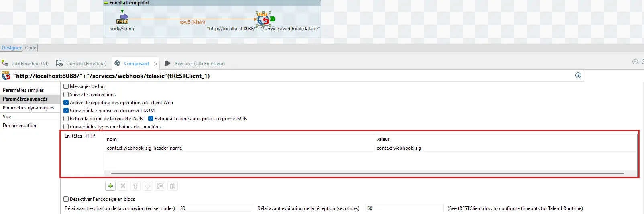Remove the selected HTTP header row
Screen dimensions: 644x214
tap(123, 186)
